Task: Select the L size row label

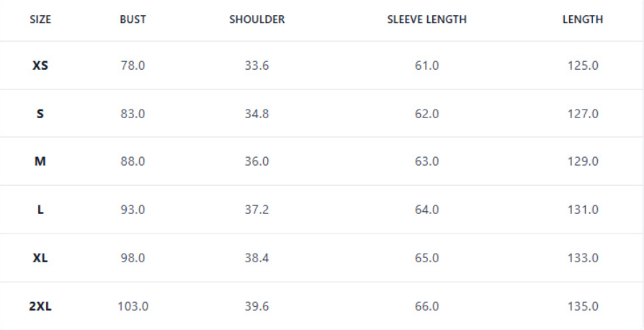Action: [40, 210]
